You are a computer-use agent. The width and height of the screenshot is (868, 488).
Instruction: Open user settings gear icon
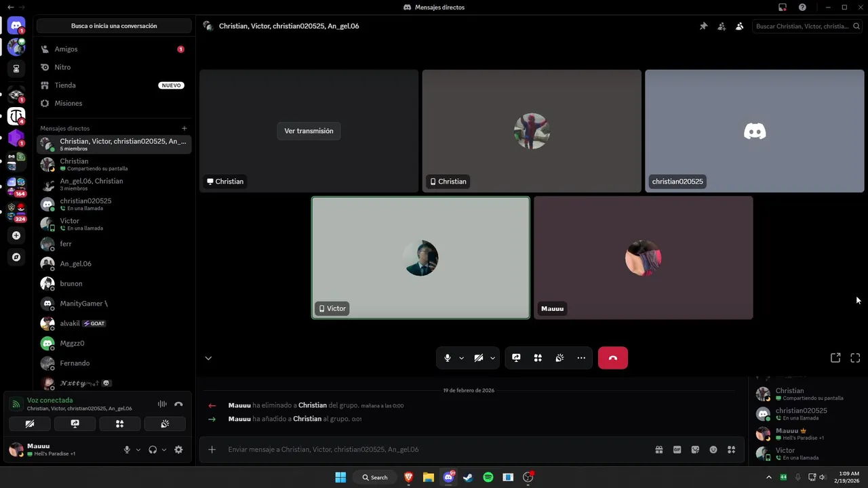click(x=178, y=449)
